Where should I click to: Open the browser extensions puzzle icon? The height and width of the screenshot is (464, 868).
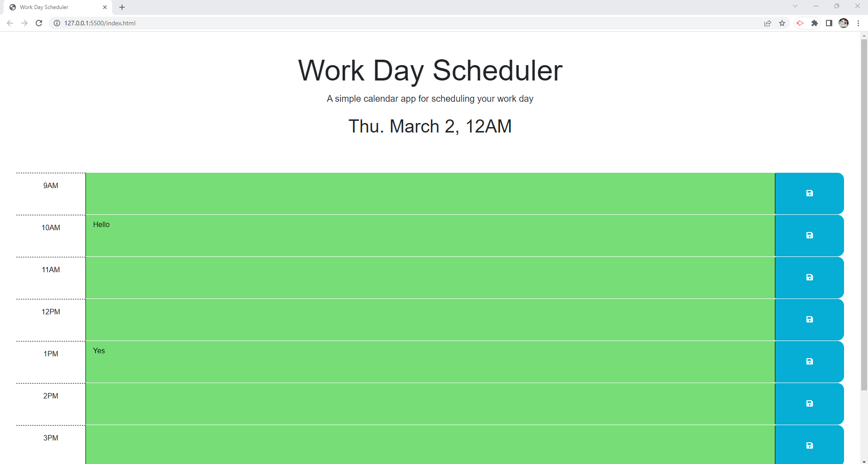click(815, 23)
